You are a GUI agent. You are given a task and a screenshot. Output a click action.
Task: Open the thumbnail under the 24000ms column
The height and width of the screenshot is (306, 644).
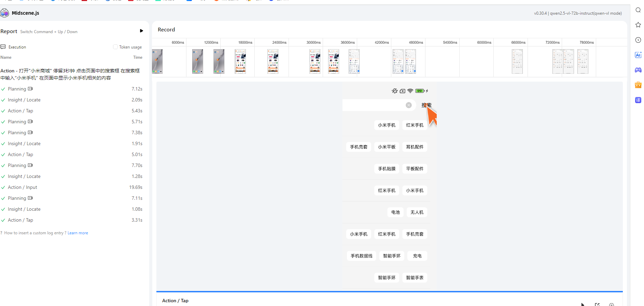(273, 61)
